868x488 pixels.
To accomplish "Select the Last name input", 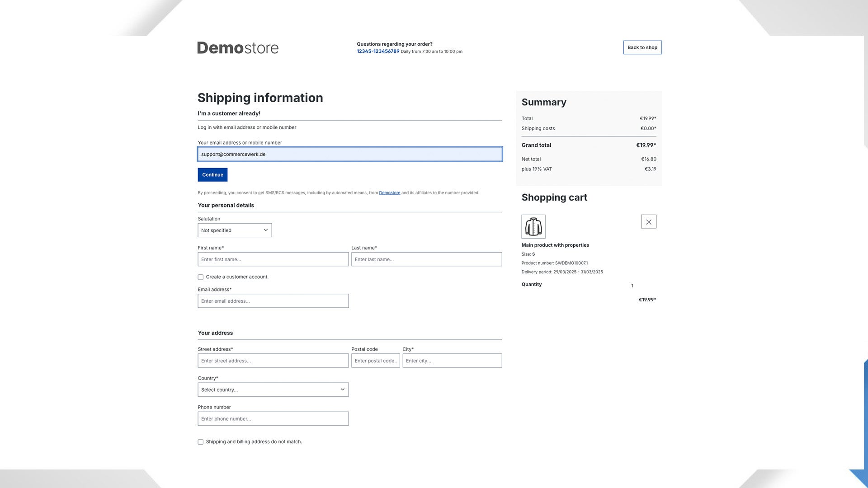I will [x=426, y=259].
